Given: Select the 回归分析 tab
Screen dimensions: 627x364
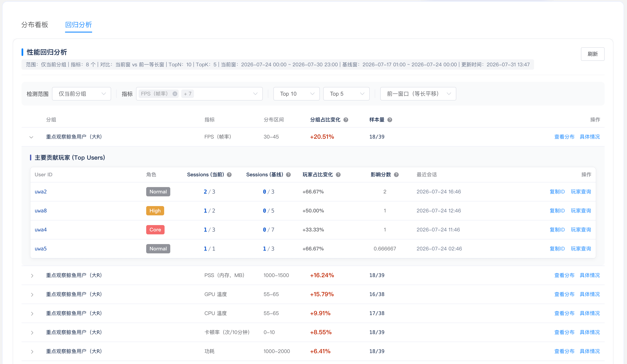Looking at the screenshot, I should [78, 25].
